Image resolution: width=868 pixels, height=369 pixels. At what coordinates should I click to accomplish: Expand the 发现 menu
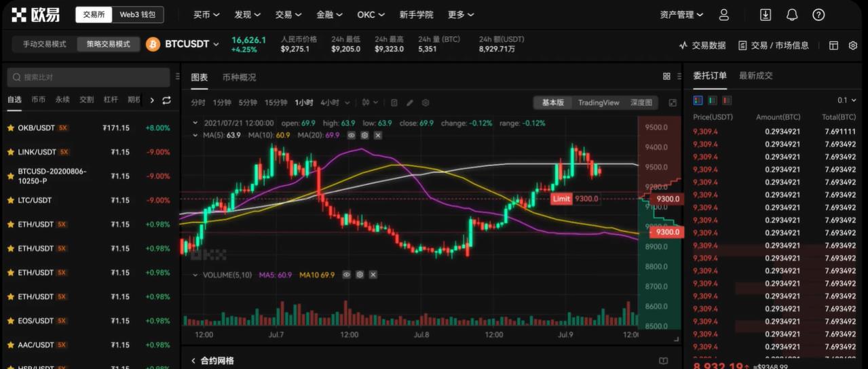[x=247, y=14]
